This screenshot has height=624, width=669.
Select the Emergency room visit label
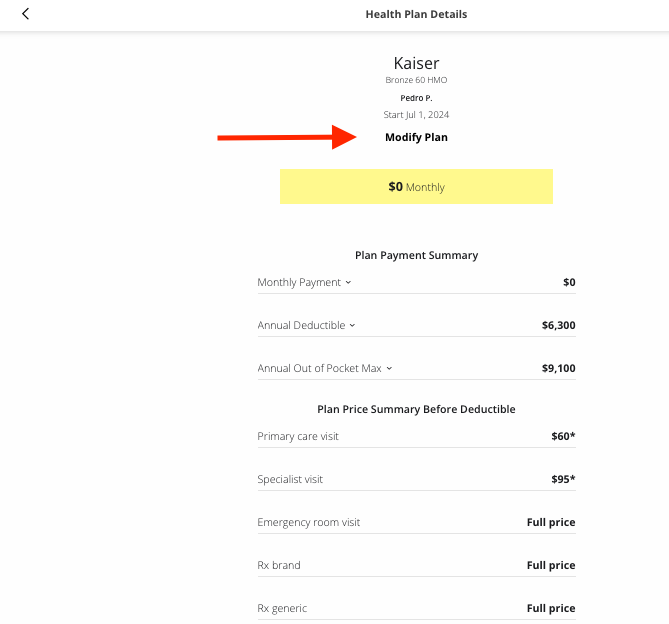[308, 522]
